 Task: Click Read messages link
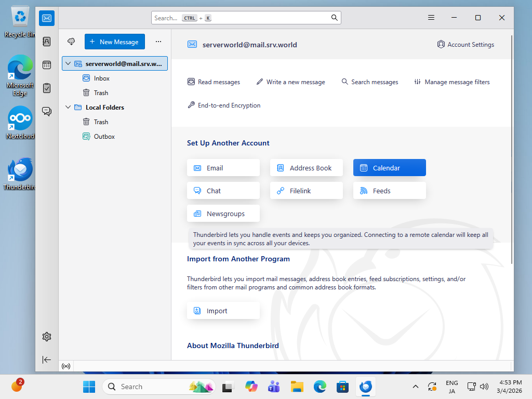[214, 82]
